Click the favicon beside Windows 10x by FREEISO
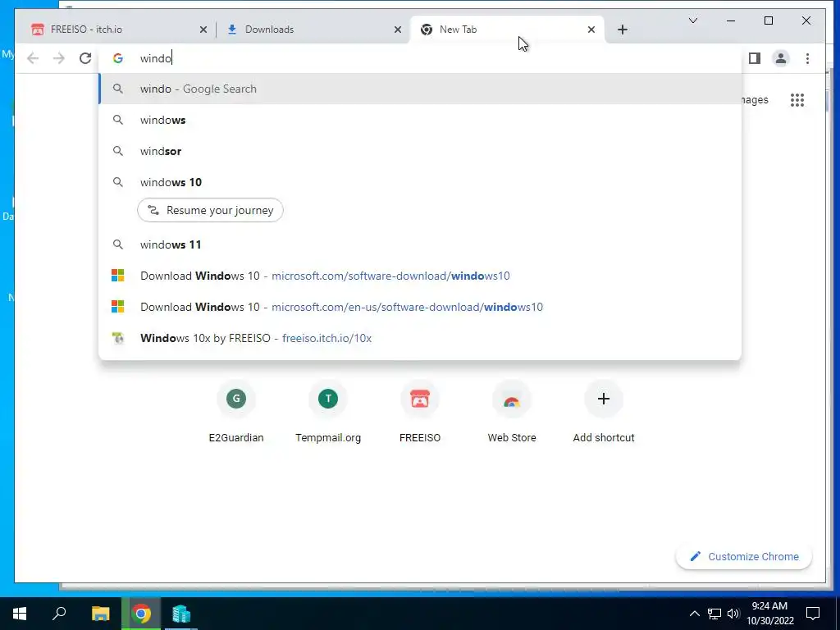 click(118, 337)
